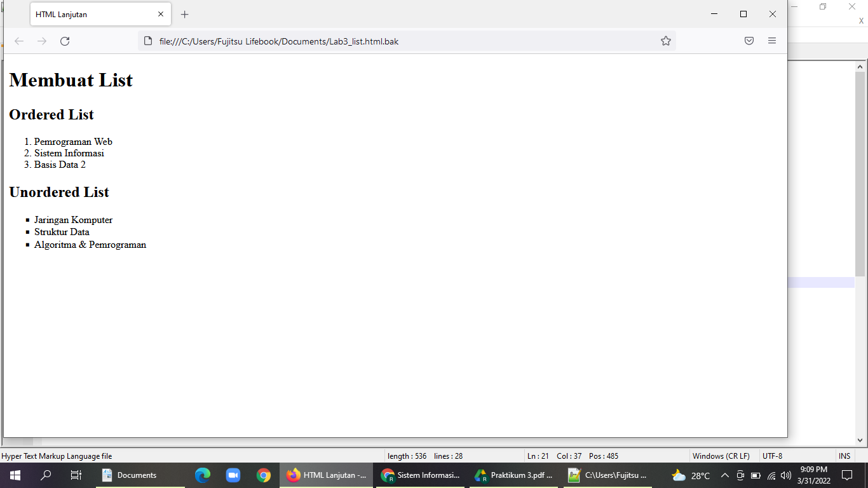Screen dimensions: 868x488
Task: Open Zoom from the taskbar
Action: point(233,475)
